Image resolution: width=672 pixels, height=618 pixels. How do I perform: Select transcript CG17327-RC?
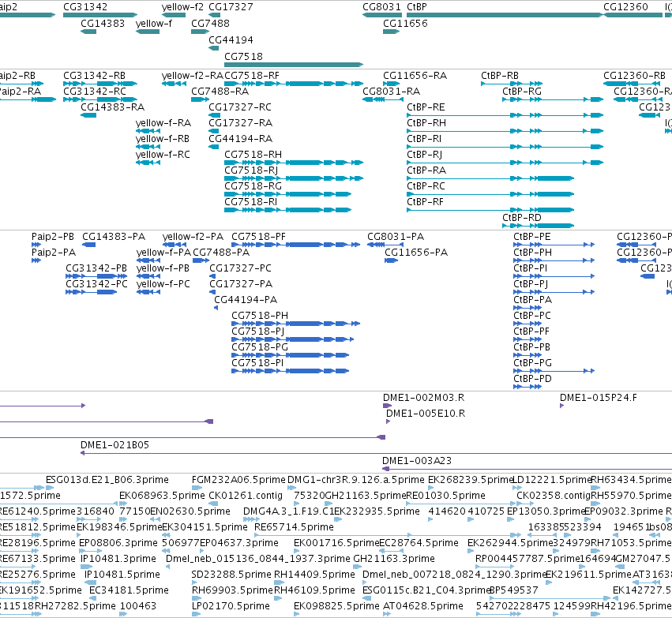pos(240,107)
